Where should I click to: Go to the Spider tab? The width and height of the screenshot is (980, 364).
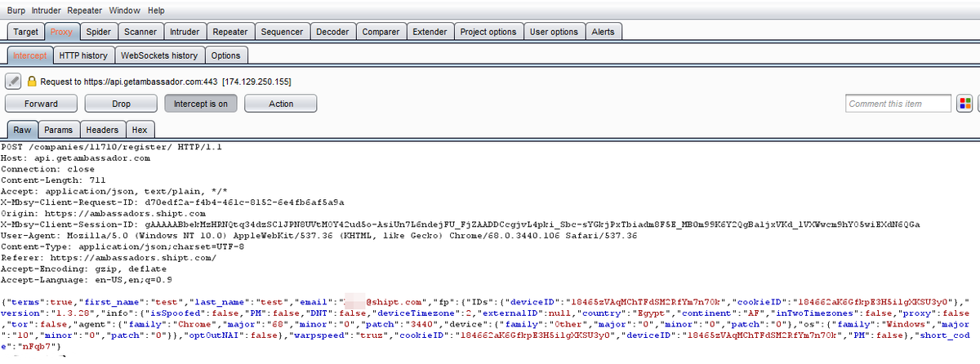coord(98,32)
